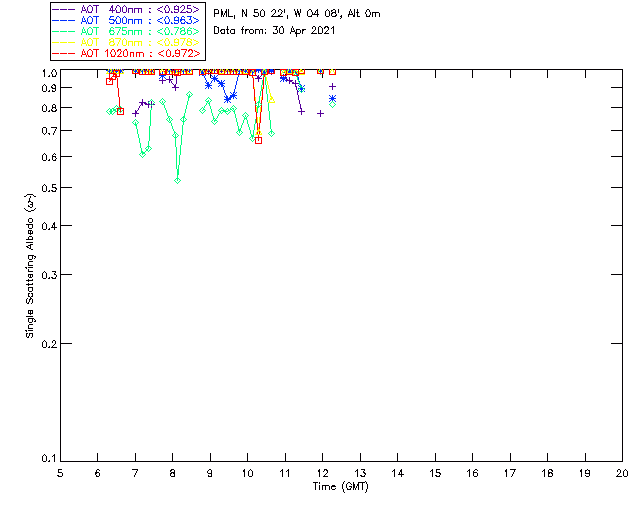
Task: Click the PML site location title text
Action: 297,13
